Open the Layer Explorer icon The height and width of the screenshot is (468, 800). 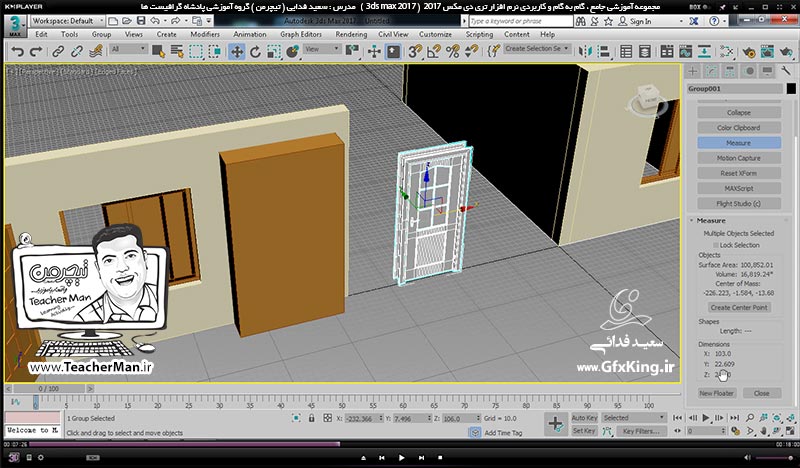tap(645, 52)
